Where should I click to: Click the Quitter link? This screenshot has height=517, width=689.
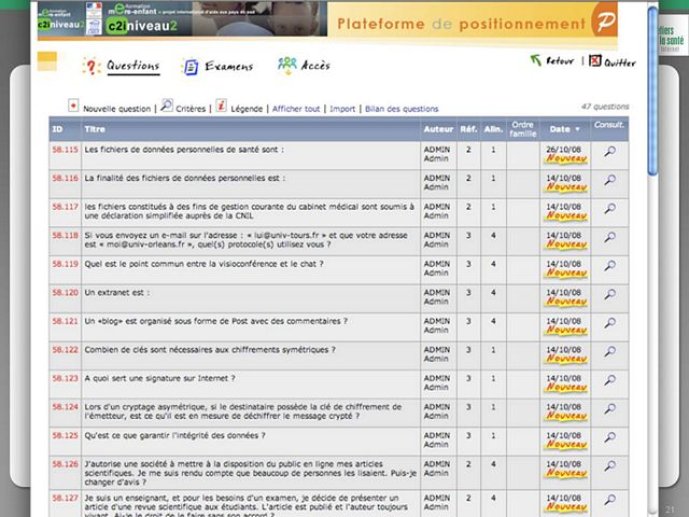[620, 63]
